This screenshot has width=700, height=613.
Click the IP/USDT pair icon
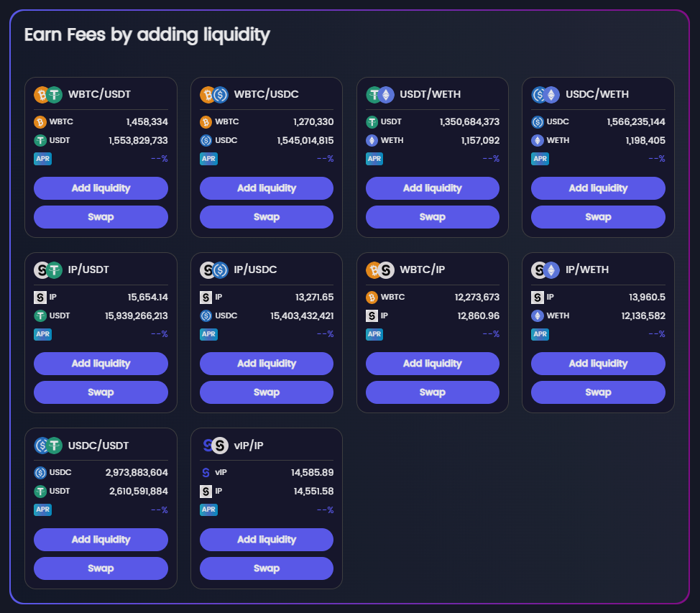coord(48,270)
